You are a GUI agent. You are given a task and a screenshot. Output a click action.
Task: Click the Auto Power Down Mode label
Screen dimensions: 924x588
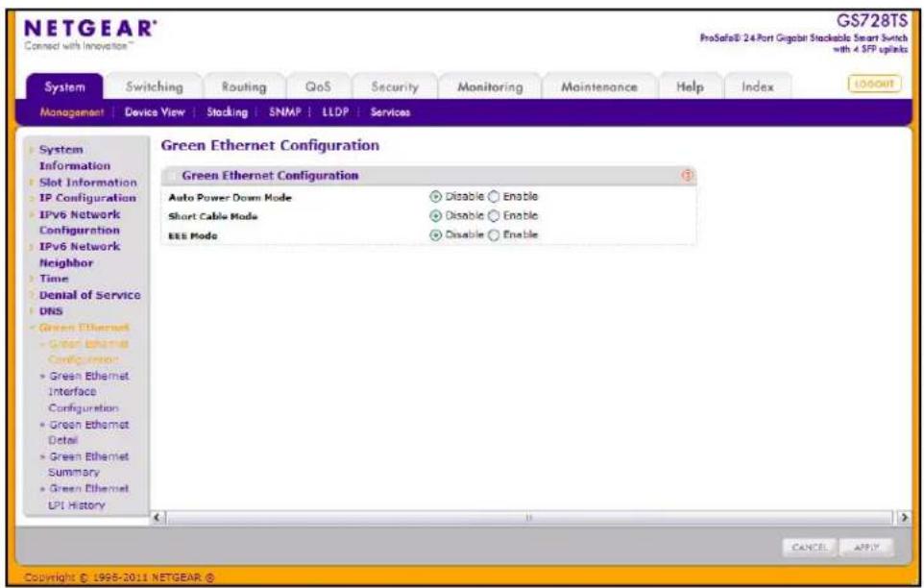click(230, 197)
